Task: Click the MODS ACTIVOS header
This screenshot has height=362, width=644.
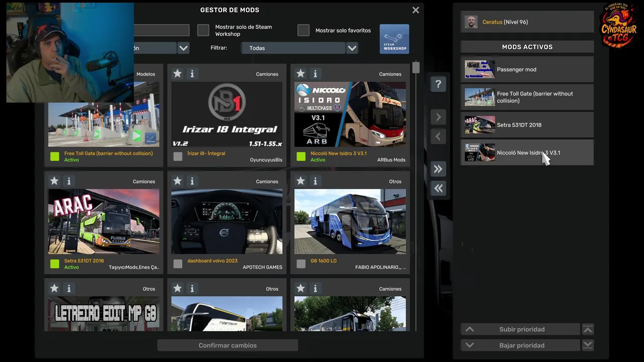Action: tap(527, 47)
